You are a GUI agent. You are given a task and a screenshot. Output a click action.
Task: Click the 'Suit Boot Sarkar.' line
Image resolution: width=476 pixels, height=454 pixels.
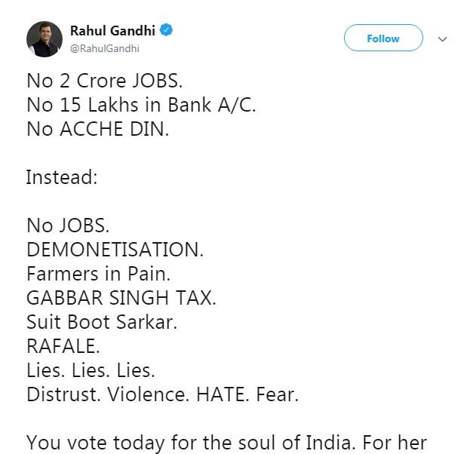(102, 322)
